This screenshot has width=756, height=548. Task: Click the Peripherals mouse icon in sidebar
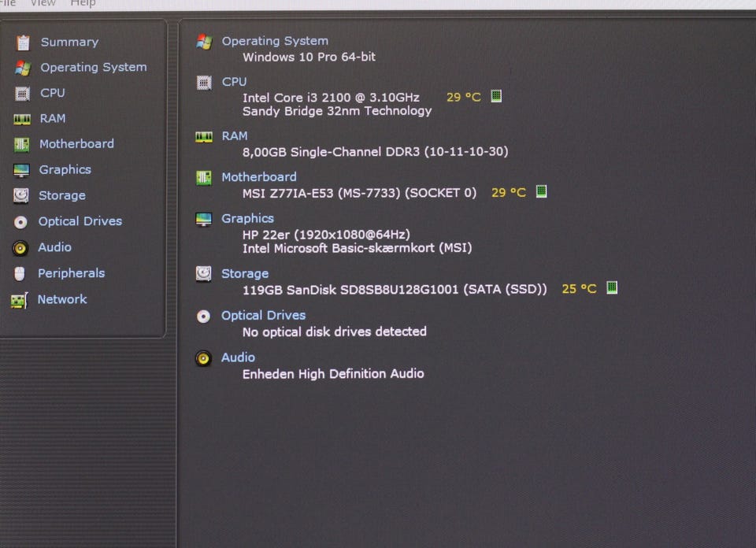click(x=19, y=274)
